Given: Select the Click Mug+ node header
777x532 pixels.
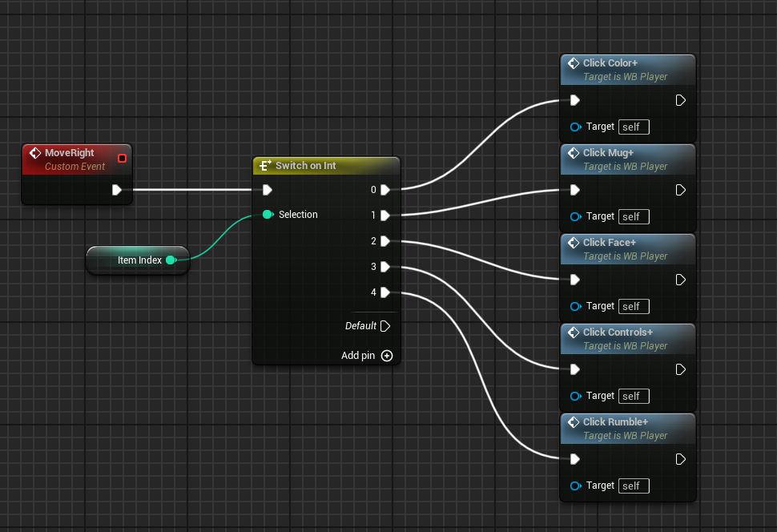Looking at the screenshot, I should [628, 159].
